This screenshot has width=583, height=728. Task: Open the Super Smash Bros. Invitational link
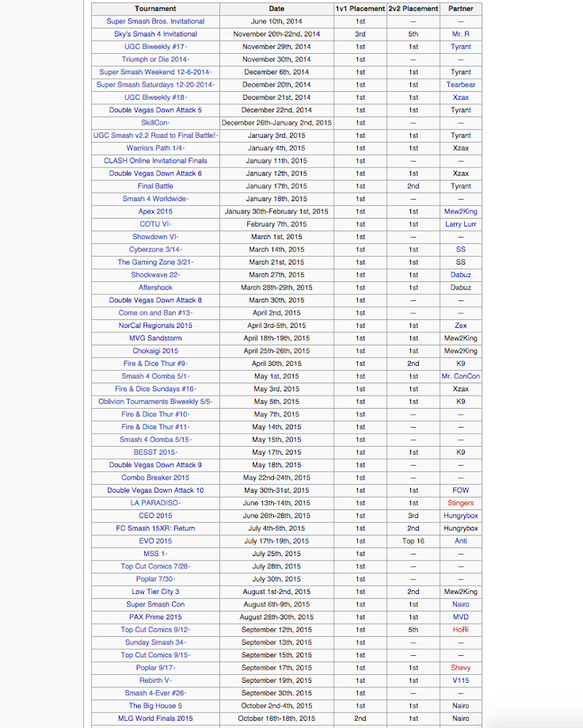pyautogui.click(x=155, y=21)
